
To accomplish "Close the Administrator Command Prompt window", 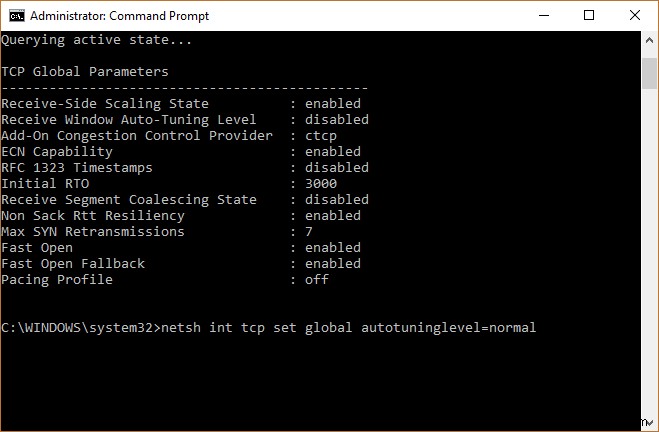I will click(634, 15).
